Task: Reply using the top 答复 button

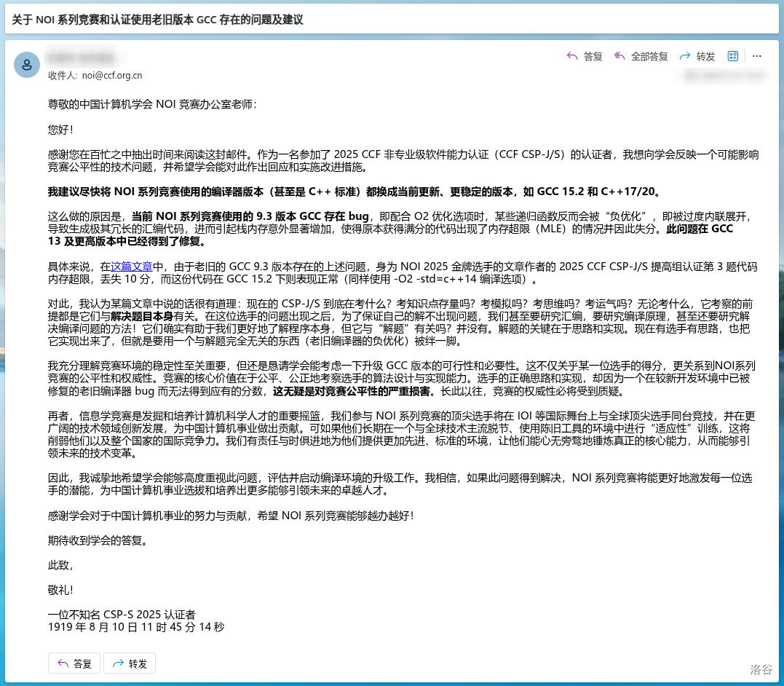Action: (x=585, y=56)
